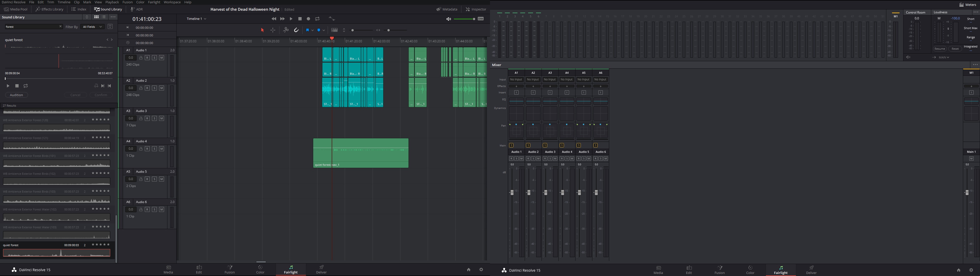Solo Audio 2 track in timeline
This screenshot has height=276, width=980.
click(154, 88)
